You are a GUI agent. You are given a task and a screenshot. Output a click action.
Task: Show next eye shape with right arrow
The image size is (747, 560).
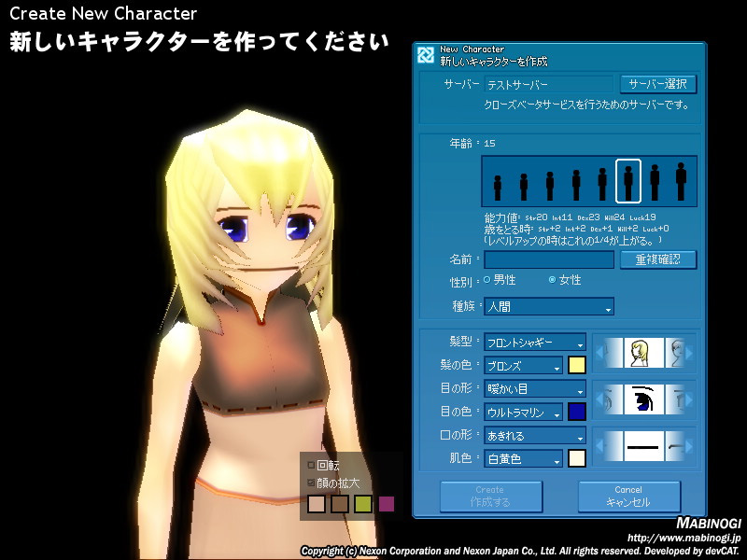click(x=689, y=399)
